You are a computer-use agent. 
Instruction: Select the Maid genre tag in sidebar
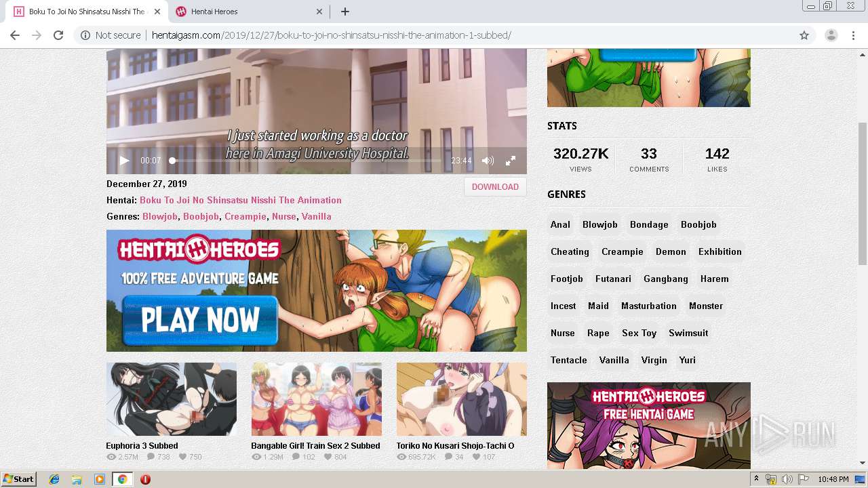pyautogui.click(x=598, y=306)
